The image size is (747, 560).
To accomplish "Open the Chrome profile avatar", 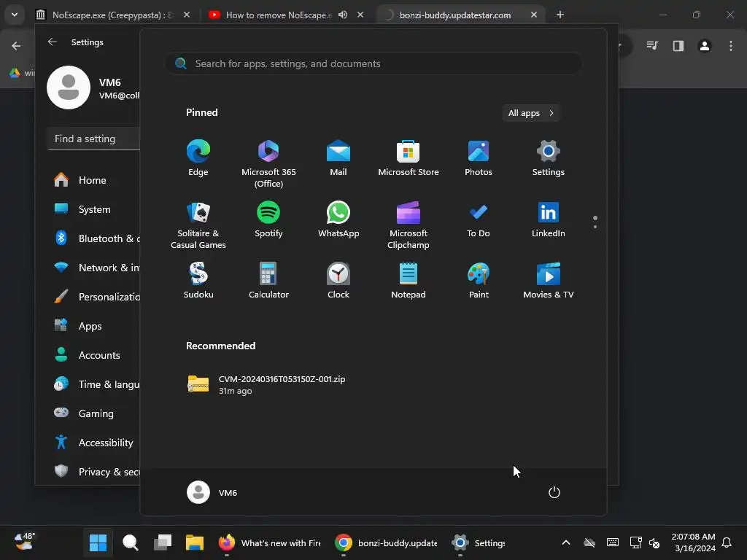I will click(705, 46).
